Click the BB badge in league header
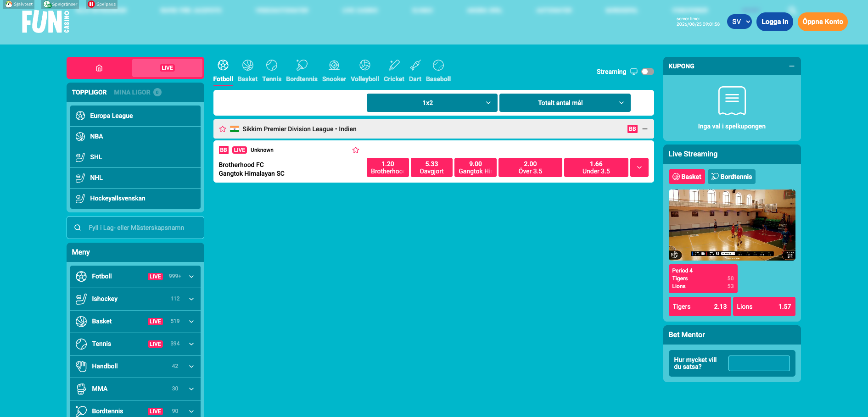Image resolution: width=868 pixels, height=417 pixels. [633, 129]
